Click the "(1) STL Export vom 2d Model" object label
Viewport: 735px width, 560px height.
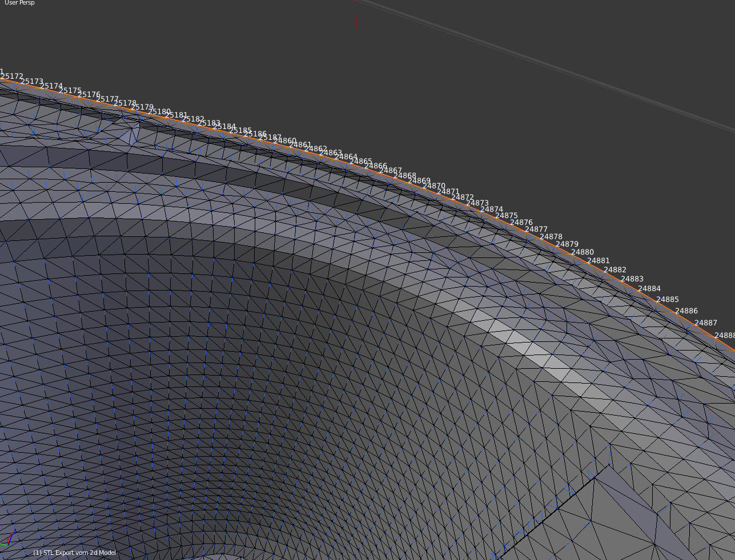(x=74, y=553)
